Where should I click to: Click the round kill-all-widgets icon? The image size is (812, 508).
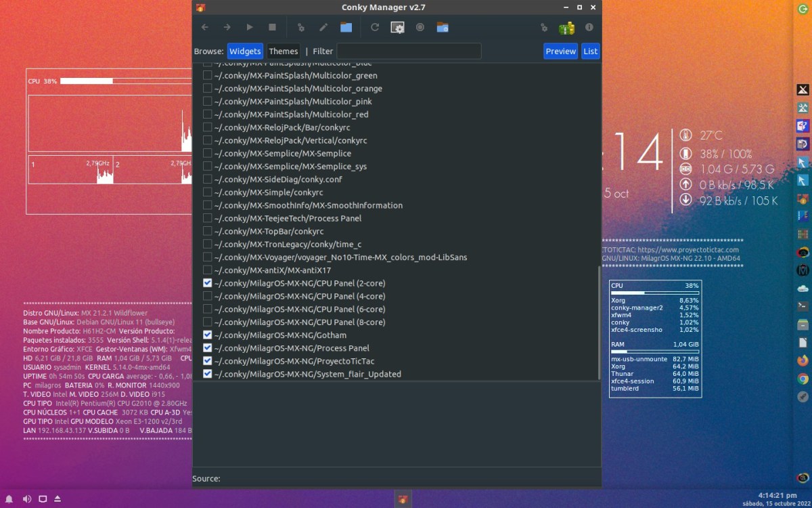[420, 27]
